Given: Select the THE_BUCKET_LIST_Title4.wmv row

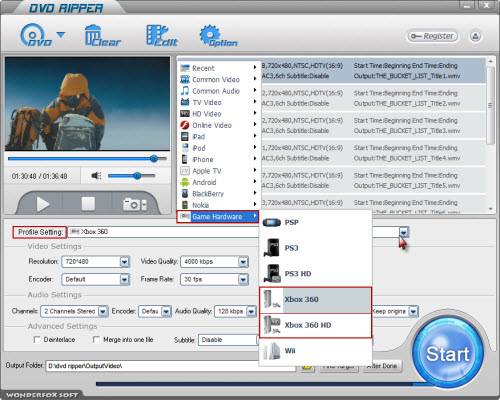Looking at the screenshot, I should tap(373, 153).
